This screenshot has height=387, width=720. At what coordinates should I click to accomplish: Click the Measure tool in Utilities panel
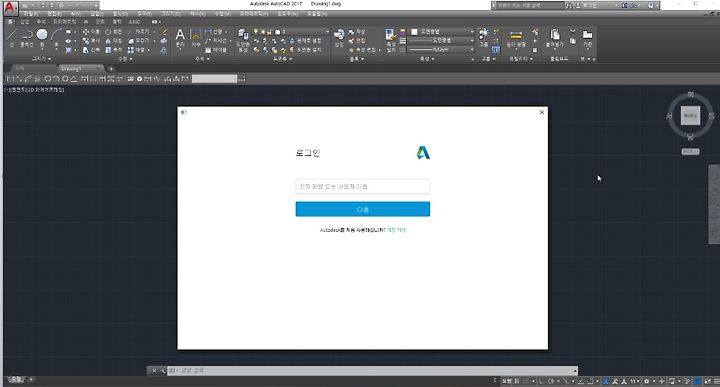(x=516, y=39)
